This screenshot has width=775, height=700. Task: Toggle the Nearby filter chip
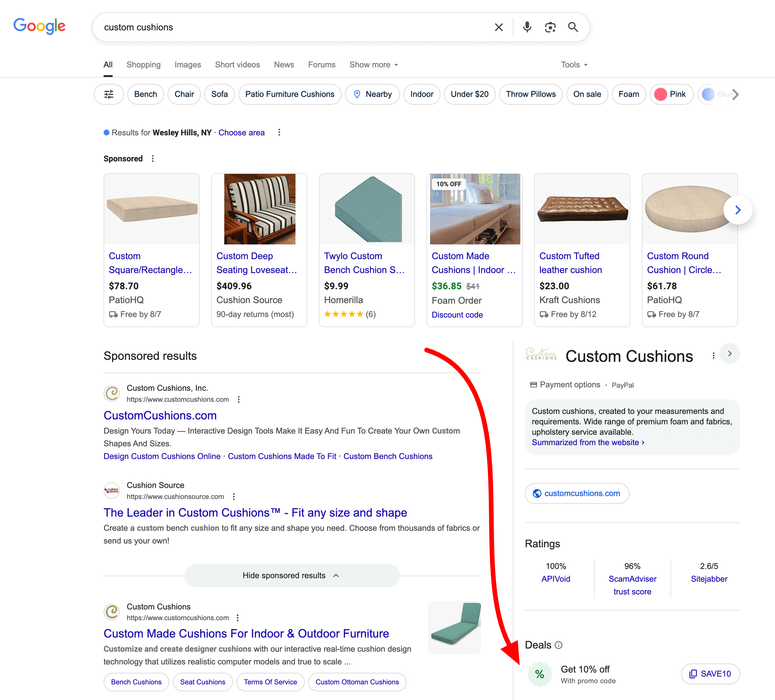point(372,94)
